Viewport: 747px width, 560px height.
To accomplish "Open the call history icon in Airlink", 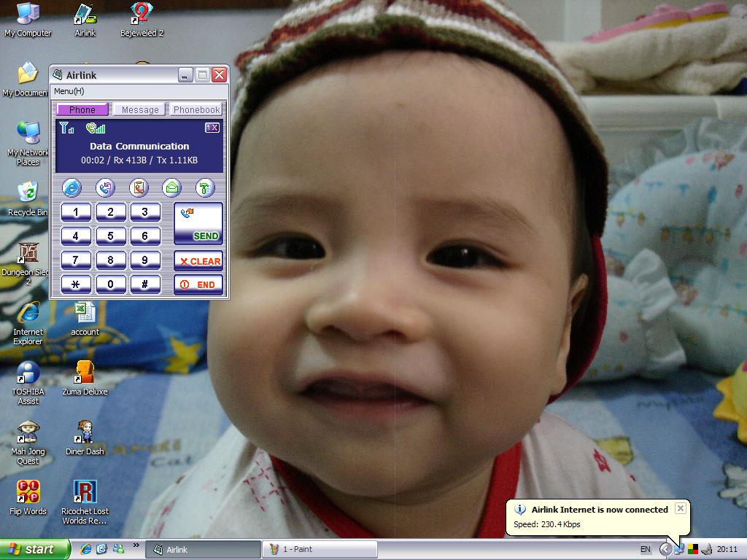I will pyautogui.click(x=105, y=188).
